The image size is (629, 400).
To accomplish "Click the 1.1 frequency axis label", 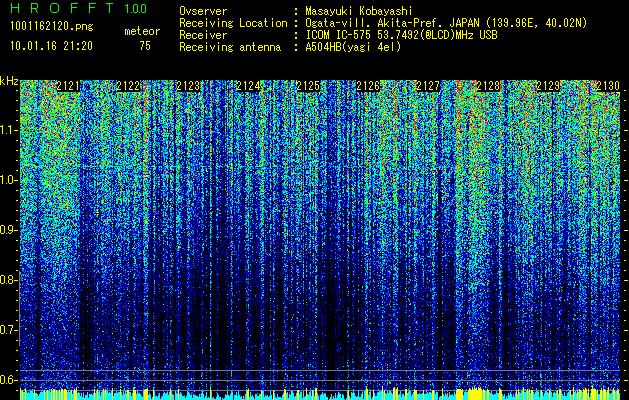I will pyautogui.click(x=9, y=130).
